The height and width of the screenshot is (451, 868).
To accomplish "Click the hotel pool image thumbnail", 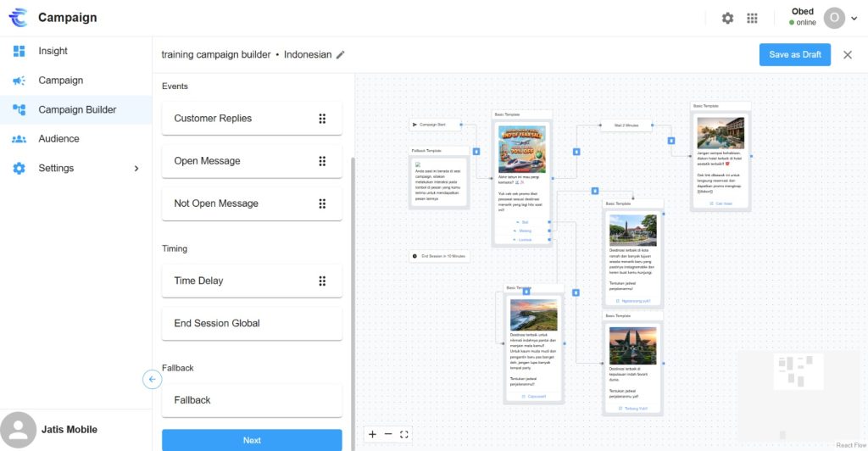I will pos(721,133).
